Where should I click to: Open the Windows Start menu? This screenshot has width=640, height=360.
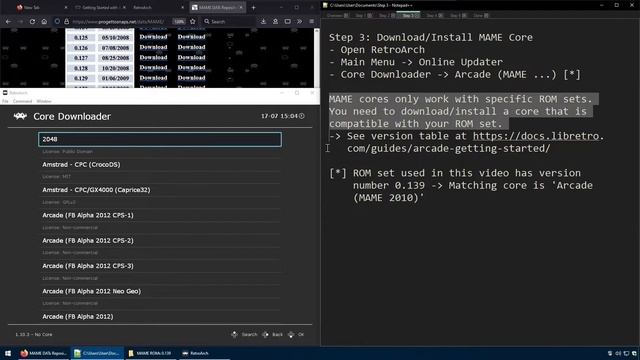point(8,353)
